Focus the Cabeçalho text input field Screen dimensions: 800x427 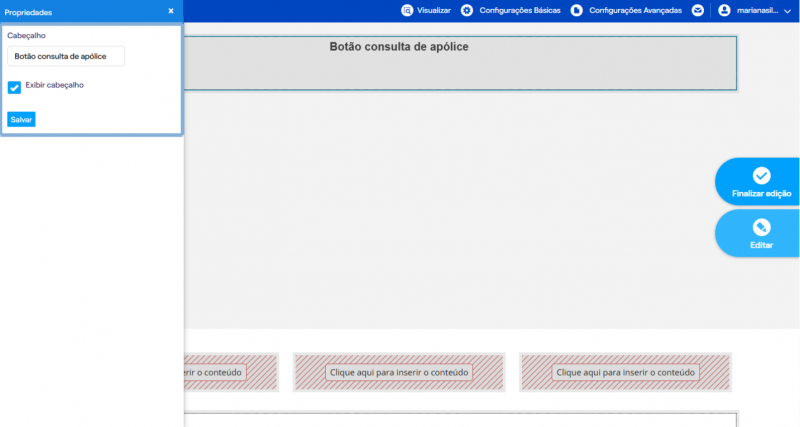[66, 56]
